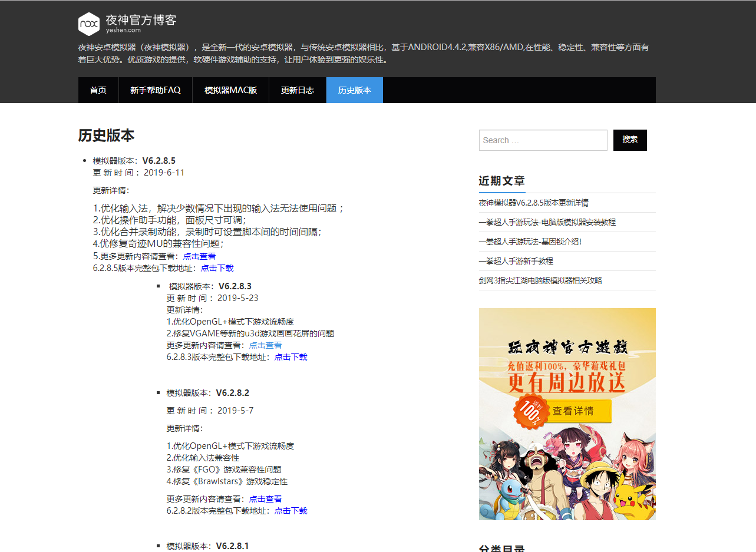Select the 模拟器MAC版 menu item

point(231,90)
